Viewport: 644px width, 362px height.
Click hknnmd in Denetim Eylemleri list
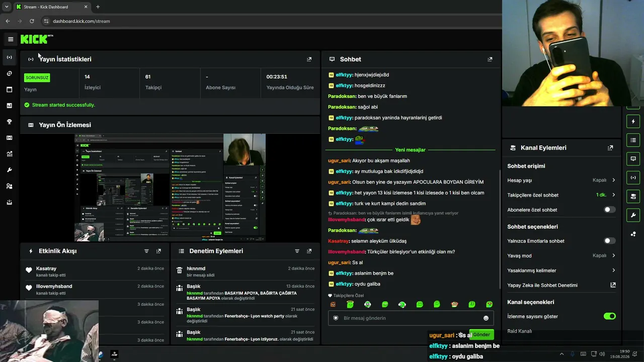(x=196, y=268)
